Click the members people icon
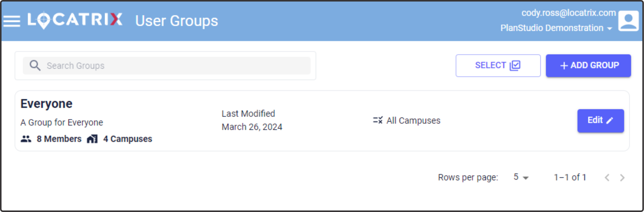 coord(26,139)
